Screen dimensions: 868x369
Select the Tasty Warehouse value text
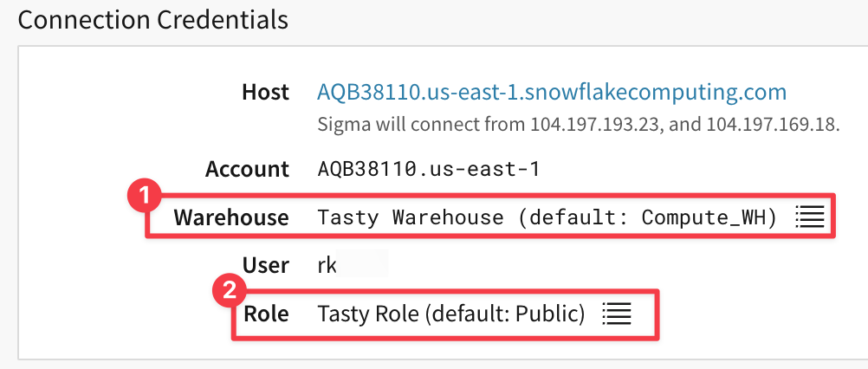coord(411,217)
